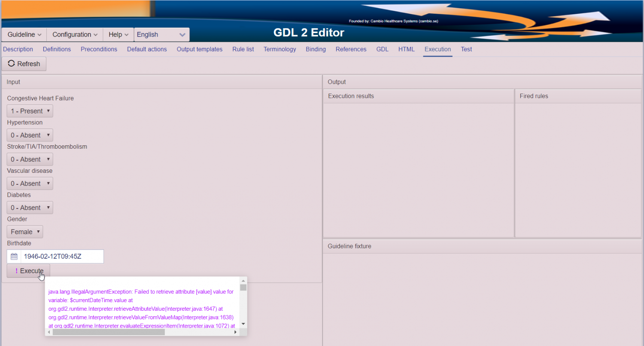Expand the English language dropdown
The image size is (644, 346).
(x=161, y=34)
